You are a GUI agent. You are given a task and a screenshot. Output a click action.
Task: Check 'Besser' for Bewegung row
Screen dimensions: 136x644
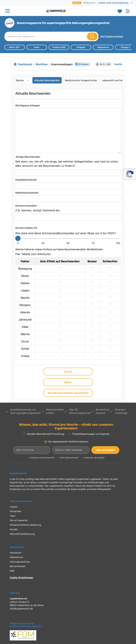pos(92,268)
